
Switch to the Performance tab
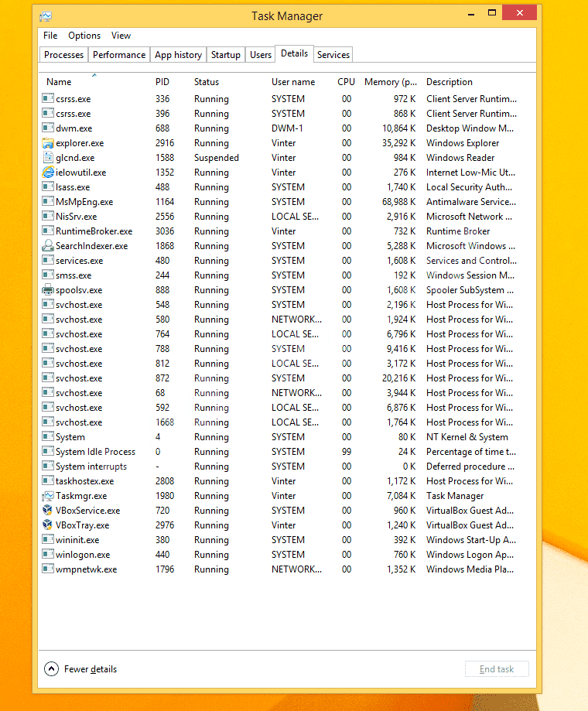pos(119,55)
